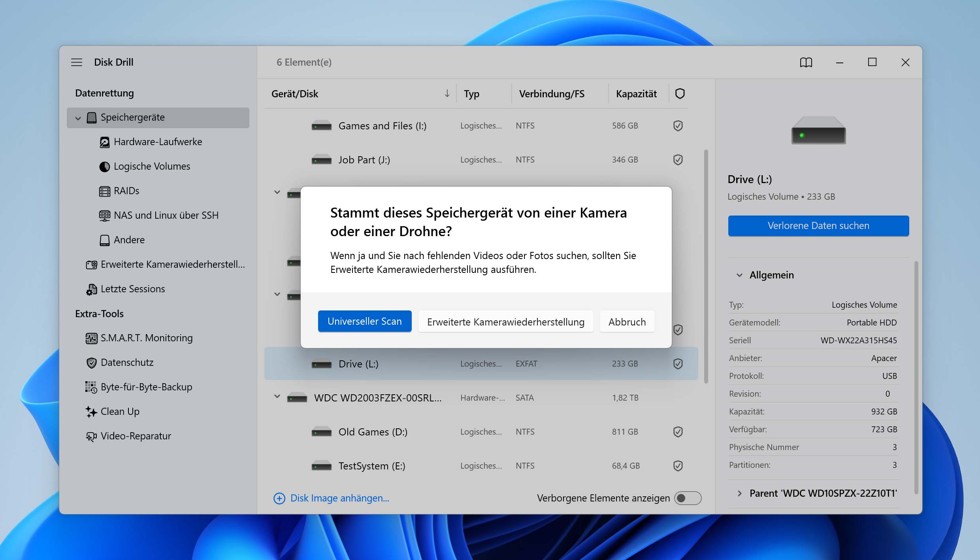This screenshot has width=980, height=560.
Task: Click the Portable HDD Gerätemodell value
Action: coord(872,323)
